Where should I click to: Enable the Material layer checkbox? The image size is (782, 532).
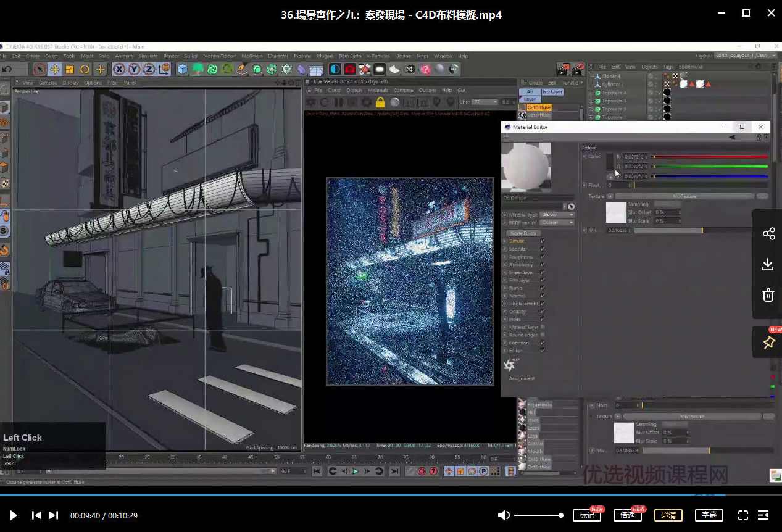pos(543,326)
